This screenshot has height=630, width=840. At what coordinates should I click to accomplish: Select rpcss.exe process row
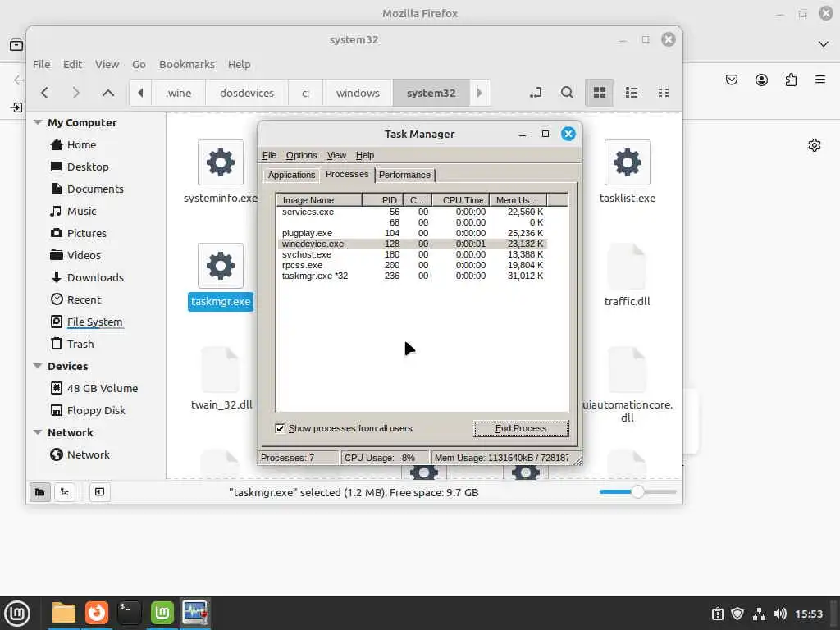click(x=412, y=265)
